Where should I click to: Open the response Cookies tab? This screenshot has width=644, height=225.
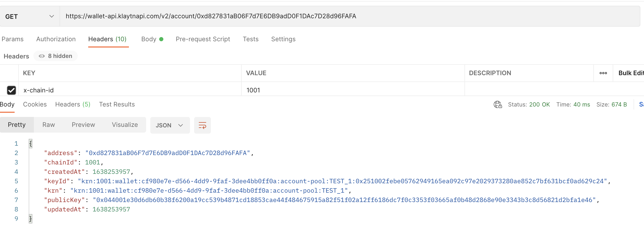[35, 104]
